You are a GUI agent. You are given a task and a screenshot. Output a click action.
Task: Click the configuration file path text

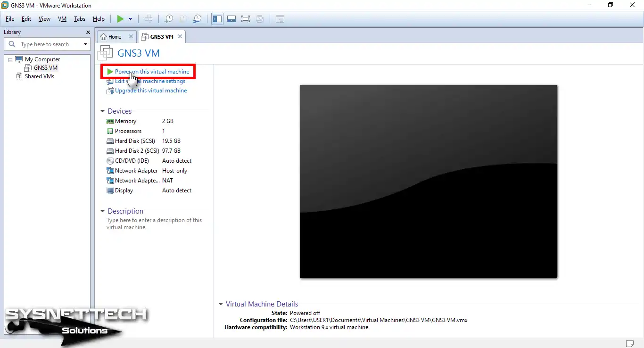click(379, 320)
